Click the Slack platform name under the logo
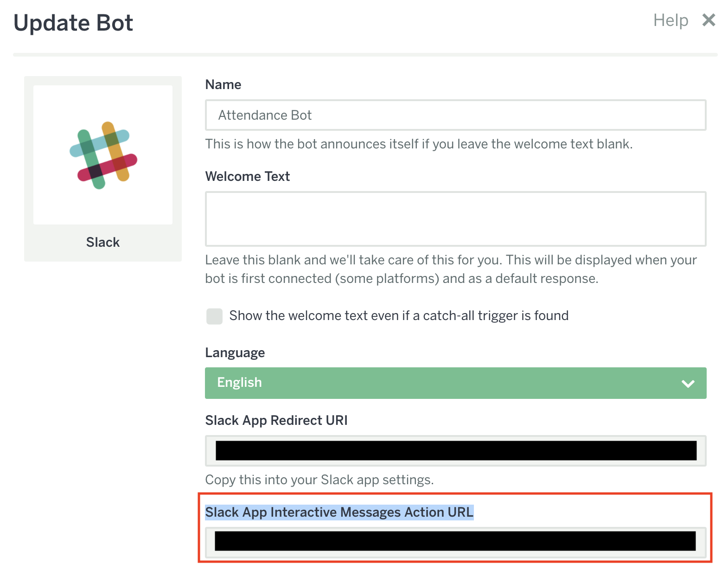This screenshot has height=564, width=728. click(103, 242)
